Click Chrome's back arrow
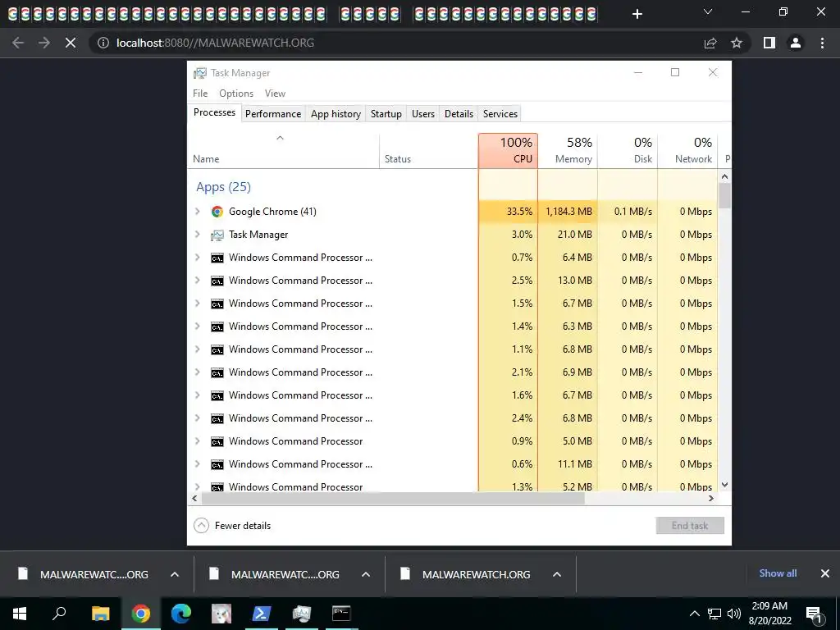840x630 pixels. tap(18, 43)
